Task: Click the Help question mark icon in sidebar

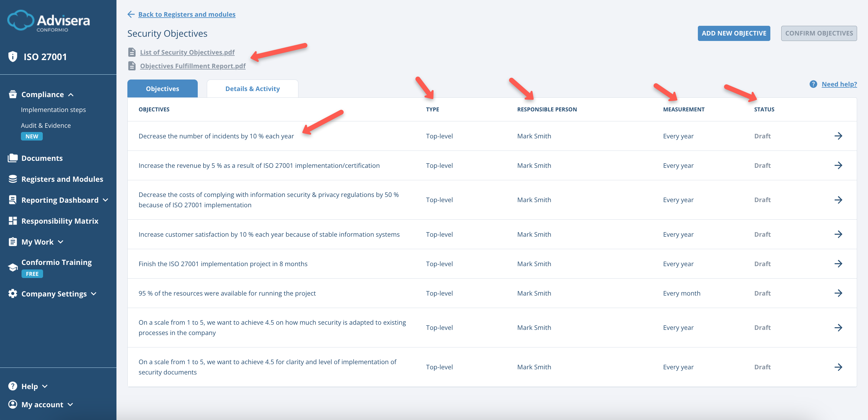Action: 12,386
